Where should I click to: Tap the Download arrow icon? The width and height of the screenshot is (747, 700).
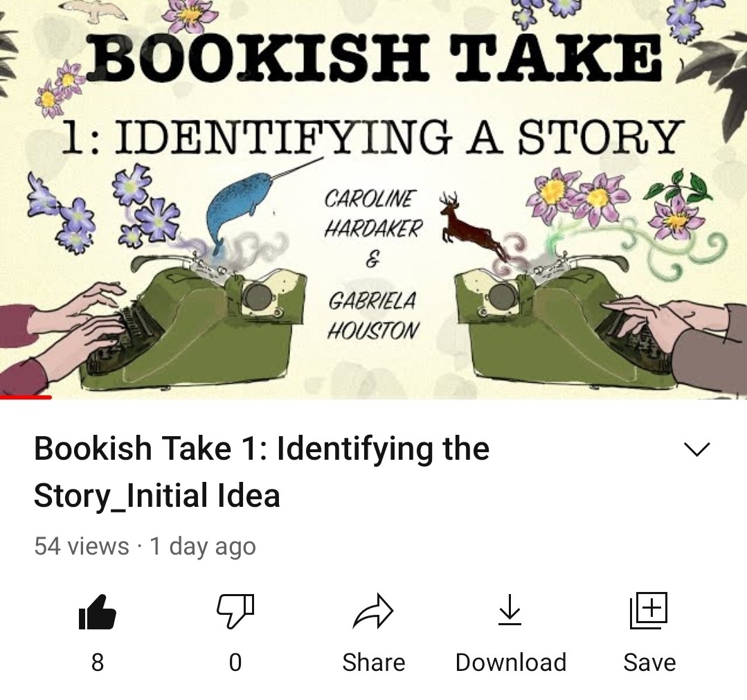[x=510, y=609]
